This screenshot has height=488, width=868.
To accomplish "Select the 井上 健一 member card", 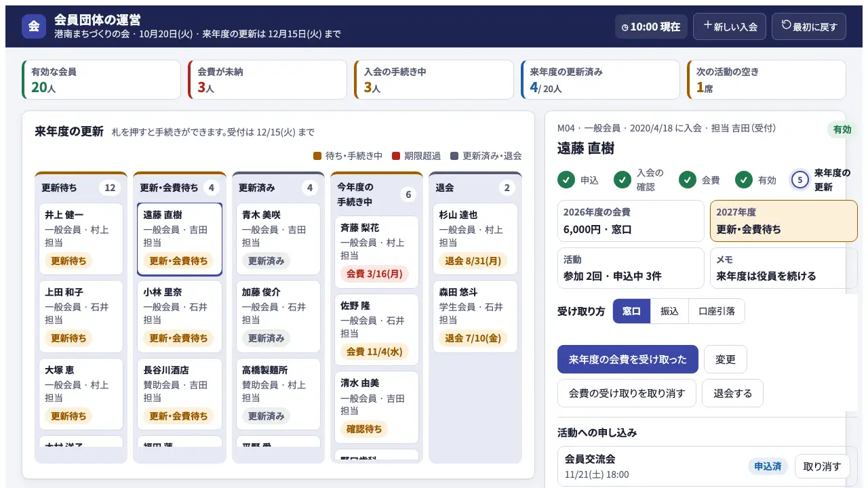I will [81, 239].
